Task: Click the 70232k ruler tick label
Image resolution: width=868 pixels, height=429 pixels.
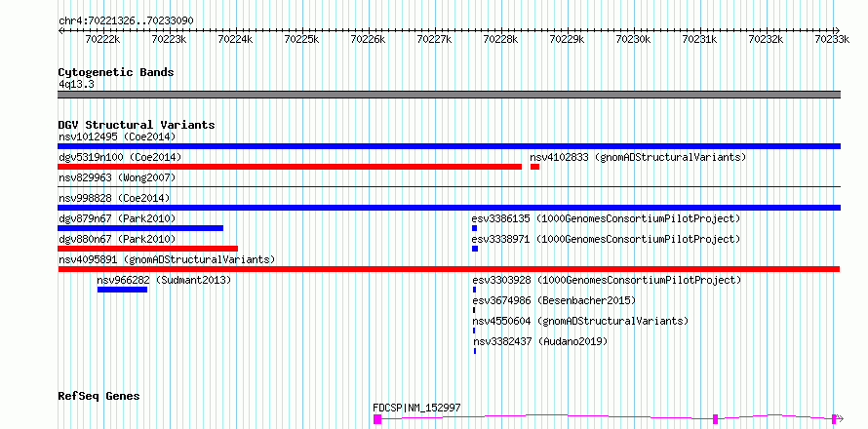Action: 767,39
